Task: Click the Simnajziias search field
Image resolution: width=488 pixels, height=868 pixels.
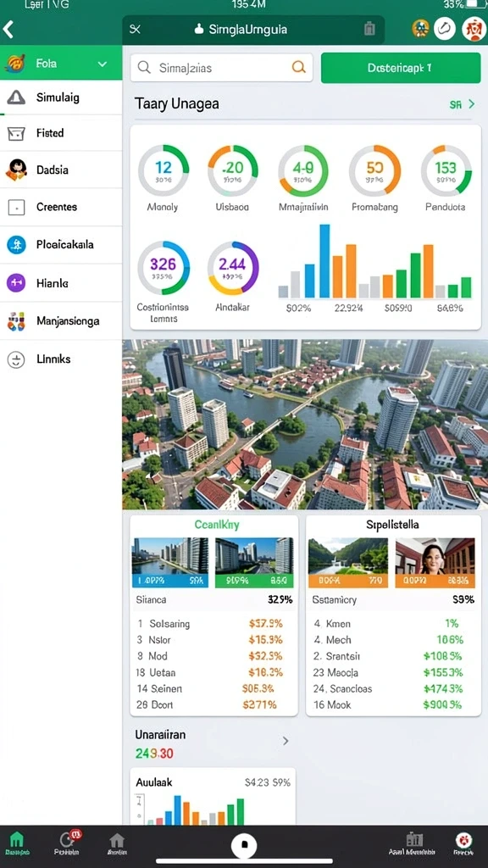Action: pyautogui.click(x=221, y=68)
